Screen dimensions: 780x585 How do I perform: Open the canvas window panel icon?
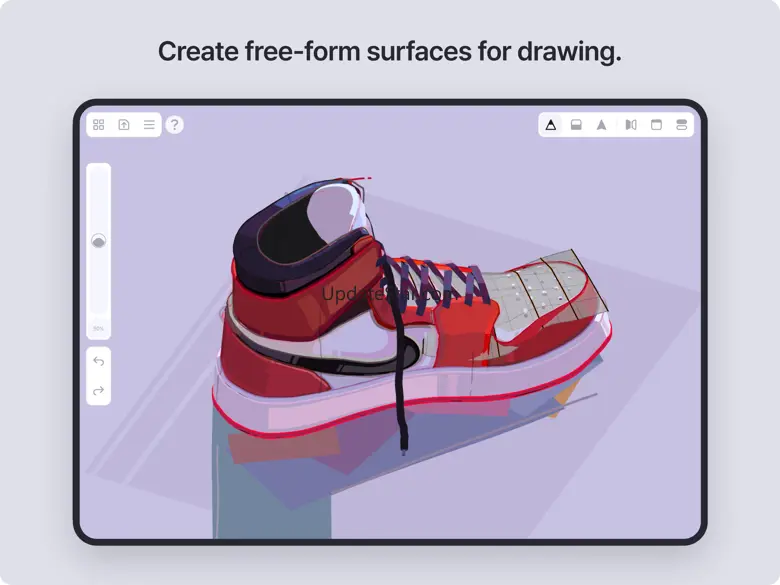tap(656, 125)
